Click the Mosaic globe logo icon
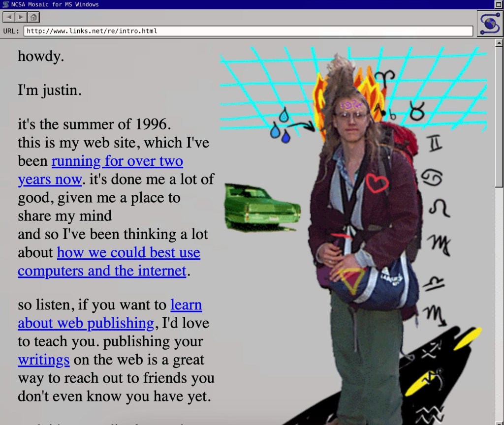This screenshot has width=504, height=425. [489, 23]
